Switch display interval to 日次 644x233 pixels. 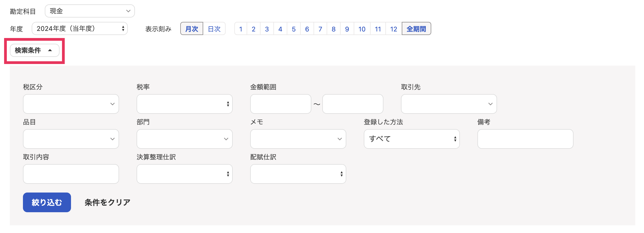click(214, 29)
